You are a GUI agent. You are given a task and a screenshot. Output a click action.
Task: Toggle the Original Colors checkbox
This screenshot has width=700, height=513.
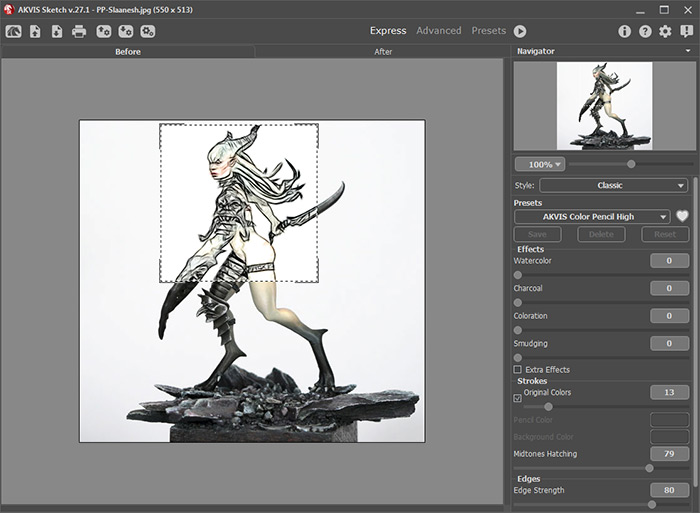coord(517,398)
